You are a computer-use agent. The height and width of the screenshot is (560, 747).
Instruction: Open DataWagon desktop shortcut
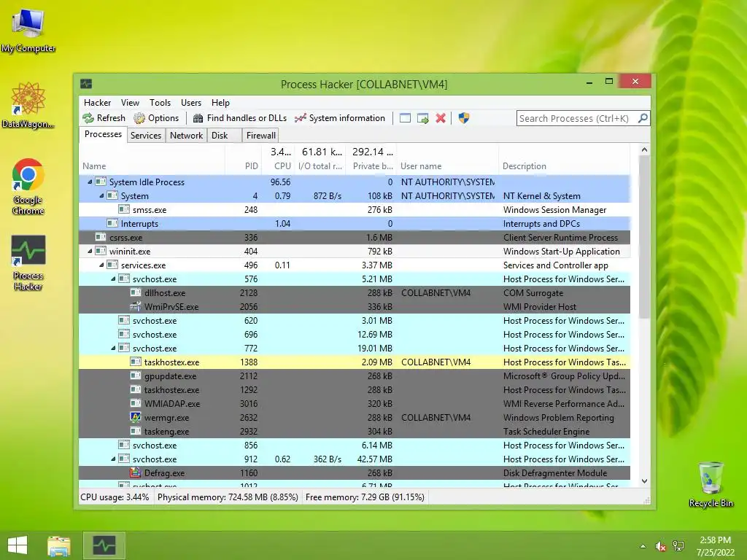coord(28,105)
